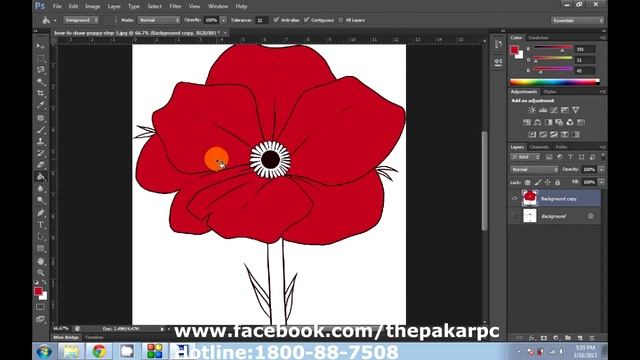
Task: Click the Color panel spectrum ramp
Action: [554, 82]
